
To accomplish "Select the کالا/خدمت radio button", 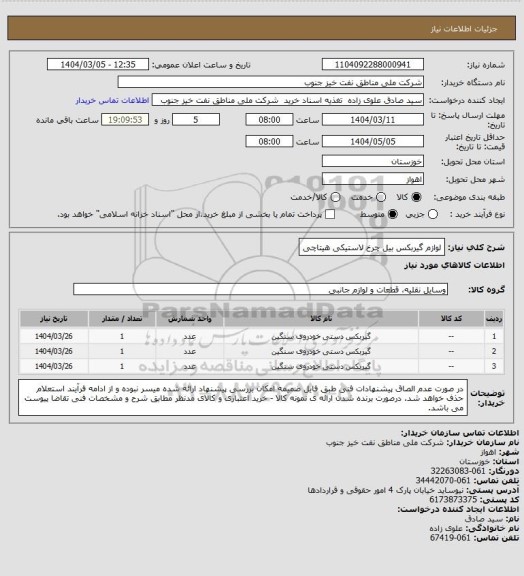I will pyautogui.click(x=335, y=197).
